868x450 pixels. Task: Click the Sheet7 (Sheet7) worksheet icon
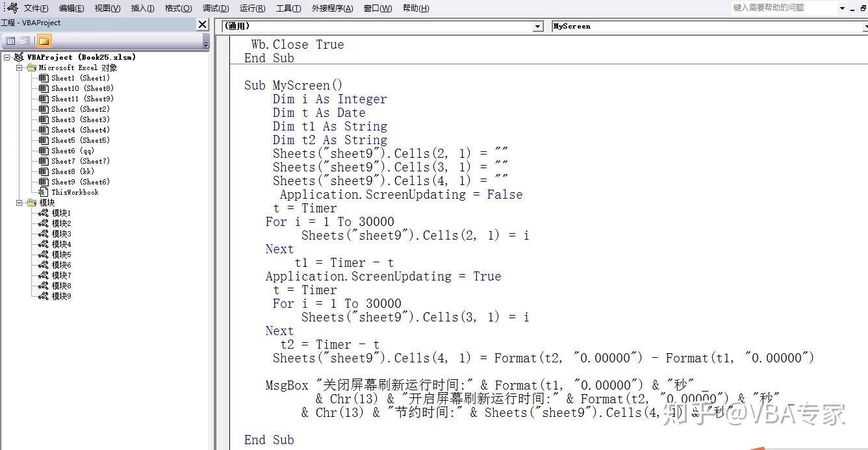(44, 161)
